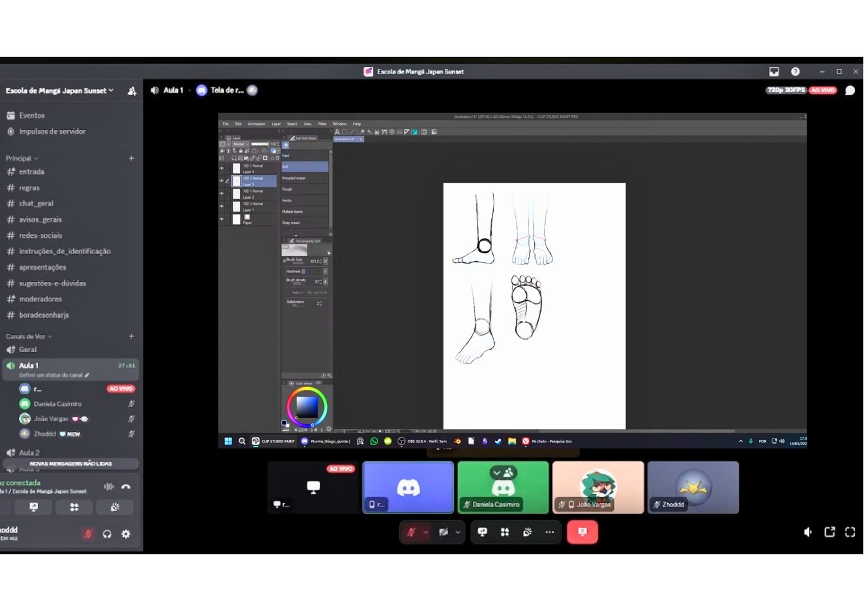Screen dimensions: 868x614
Task: Pick a hue on the Clip Studio color wheel
Action: click(x=307, y=407)
